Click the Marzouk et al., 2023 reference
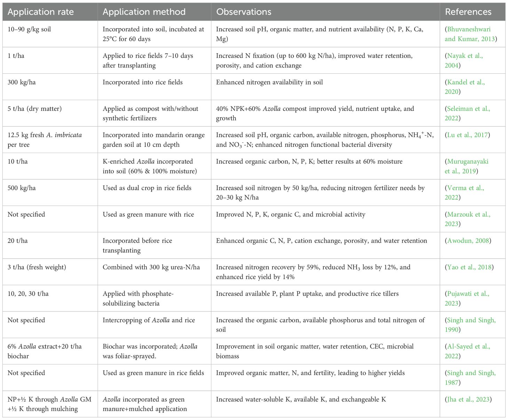The width and height of the screenshot is (508, 420). tap(468, 215)
